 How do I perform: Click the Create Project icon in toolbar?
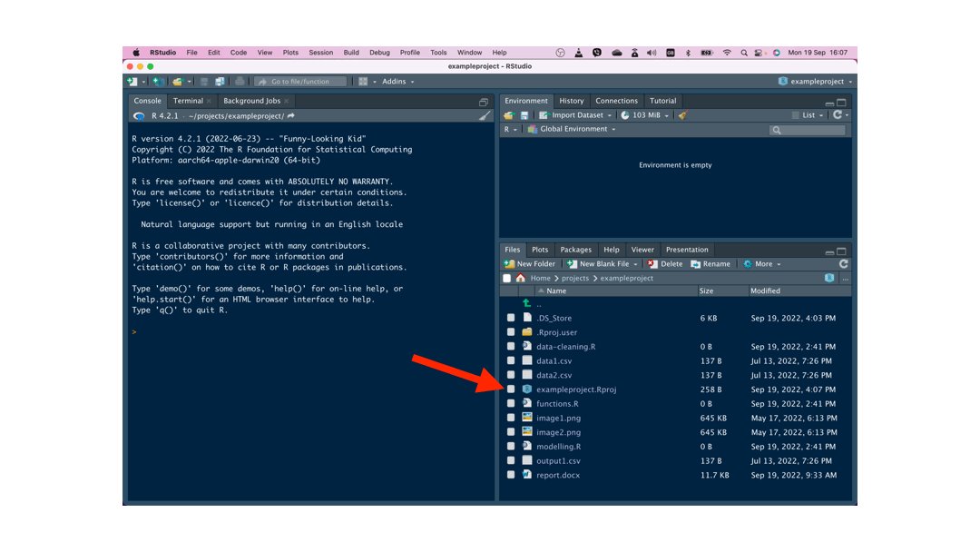[x=159, y=82]
